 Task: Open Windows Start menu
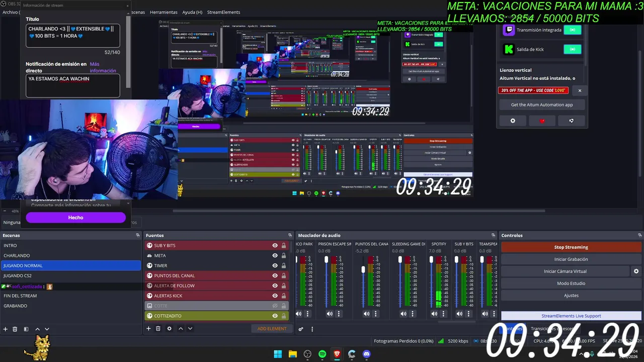click(x=278, y=354)
